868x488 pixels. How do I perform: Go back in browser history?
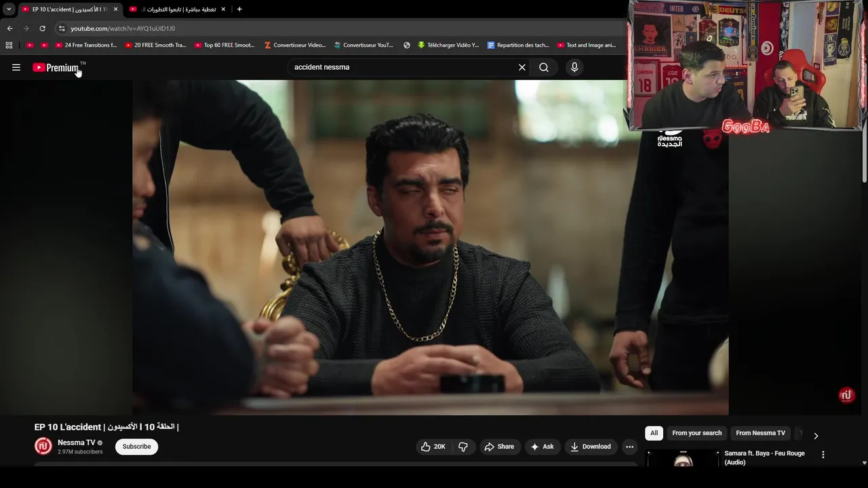click(x=9, y=28)
